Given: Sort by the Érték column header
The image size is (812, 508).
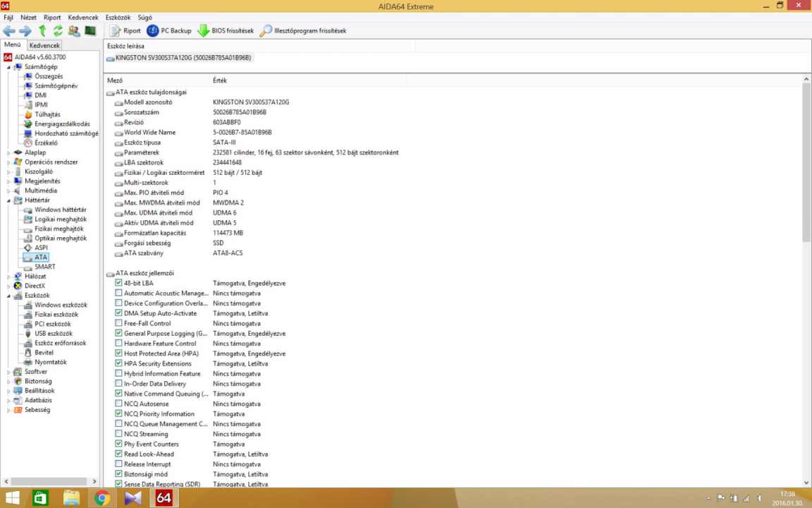Looking at the screenshot, I should click(x=307, y=80).
